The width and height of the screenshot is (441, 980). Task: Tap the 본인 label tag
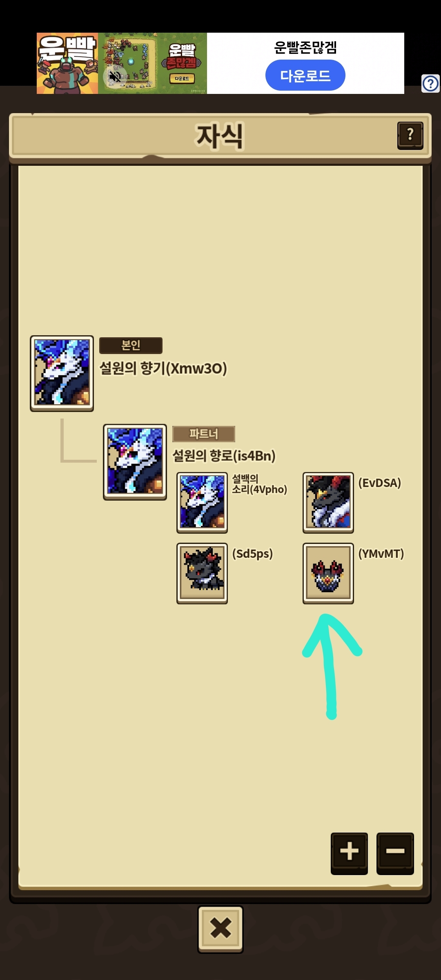pos(131,345)
